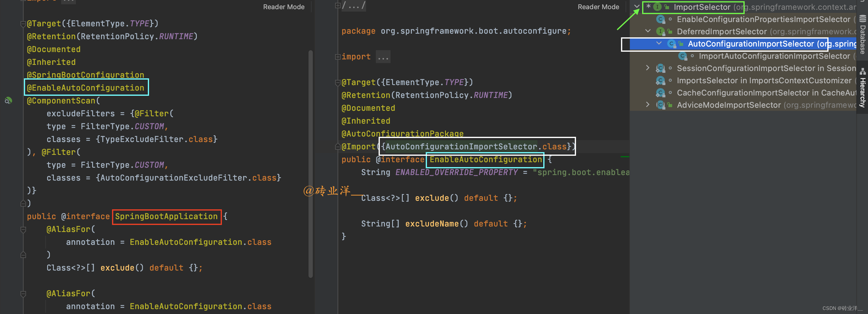The height and width of the screenshot is (314, 868).
Task: Click AutoConfigurationImportSelector.class in @Import line
Action: (476, 147)
